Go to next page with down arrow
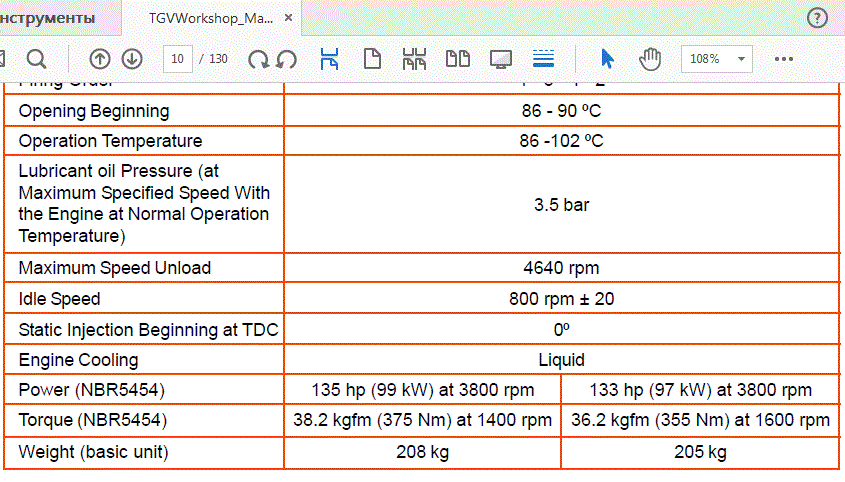 pos(132,59)
